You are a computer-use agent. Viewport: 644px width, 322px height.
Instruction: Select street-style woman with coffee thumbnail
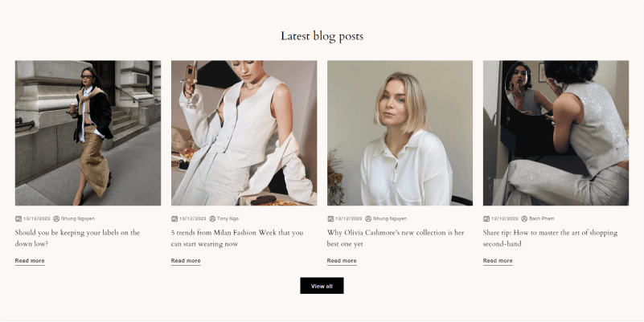click(88, 133)
